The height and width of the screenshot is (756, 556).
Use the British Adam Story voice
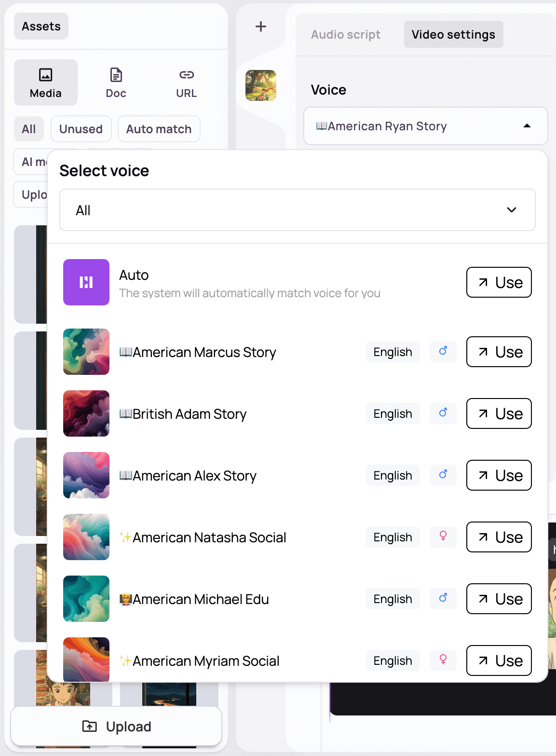click(499, 413)
